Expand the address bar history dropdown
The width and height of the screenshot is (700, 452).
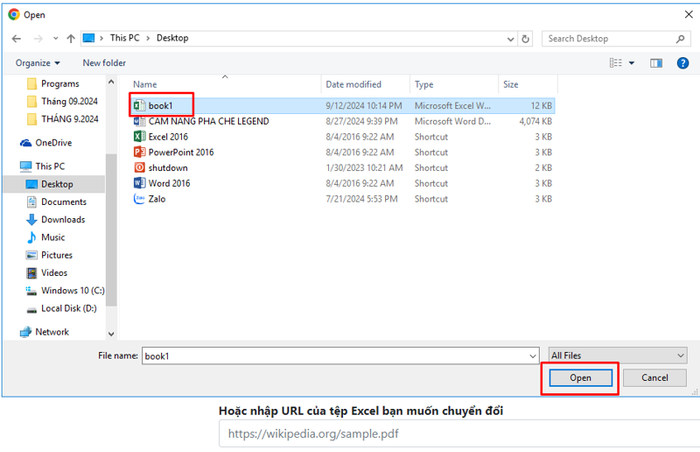pos(511,39)
